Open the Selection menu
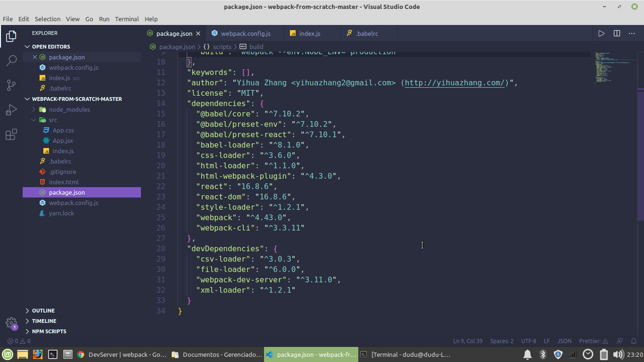This screenshot has height=362, width=644. 48,19
